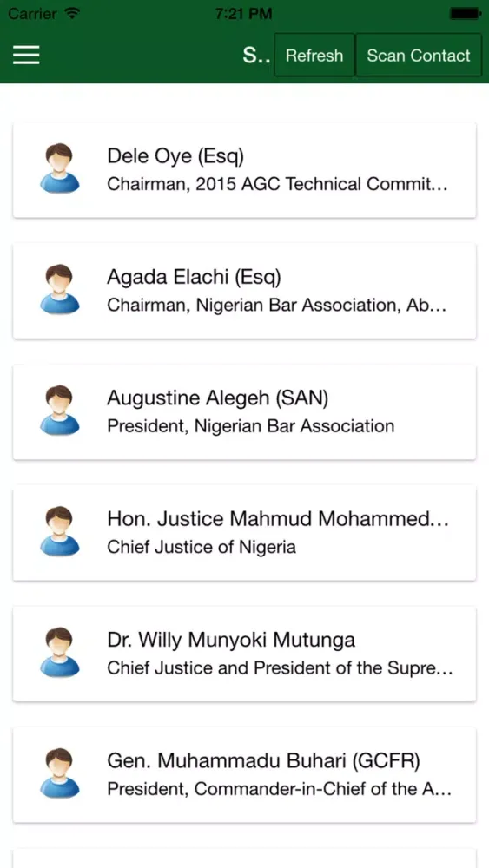489x868 pixels.
Task: Tap the truncated page title in header
Action: 256,56
